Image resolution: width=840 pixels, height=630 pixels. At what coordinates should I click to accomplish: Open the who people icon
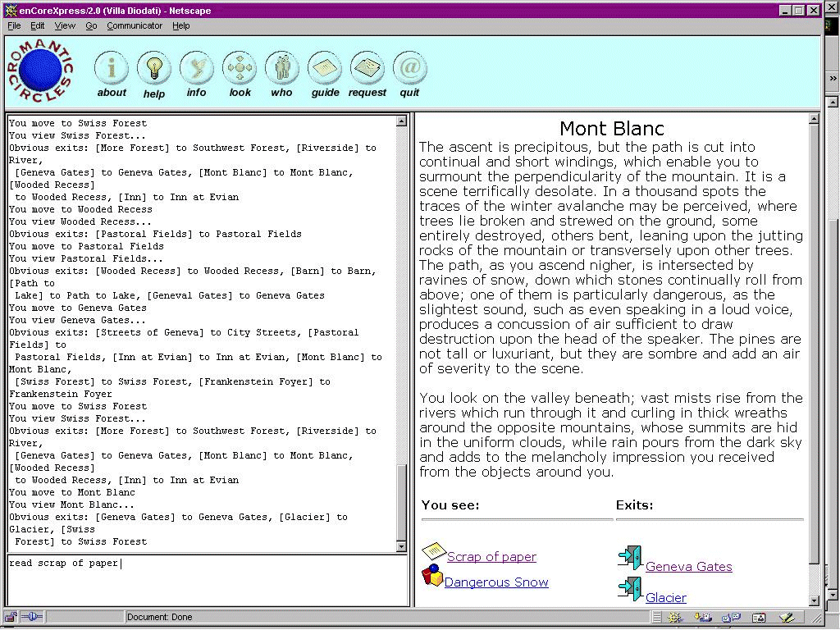(x=282, y=69)
